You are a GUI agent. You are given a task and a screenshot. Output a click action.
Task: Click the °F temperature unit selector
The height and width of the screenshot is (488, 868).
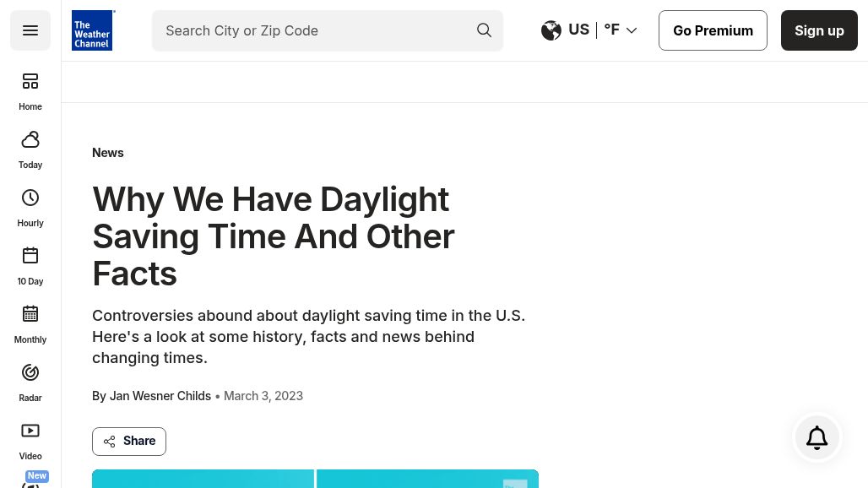612,30
